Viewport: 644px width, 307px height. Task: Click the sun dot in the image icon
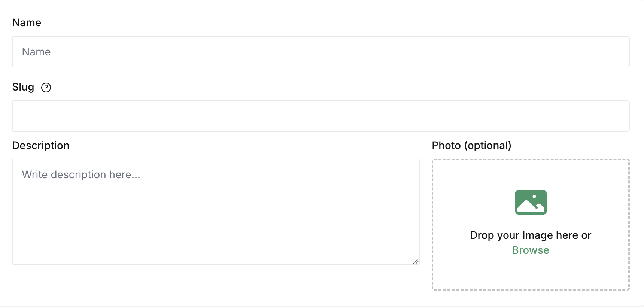(x=534, y=197)
